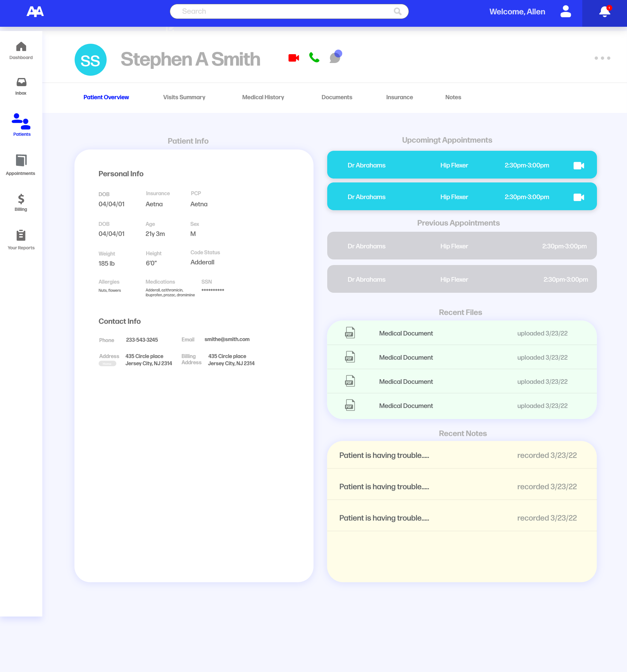Switch to Visits Summary tab
The width and height of the screenshot is (627, 672).
coord(184,97)
